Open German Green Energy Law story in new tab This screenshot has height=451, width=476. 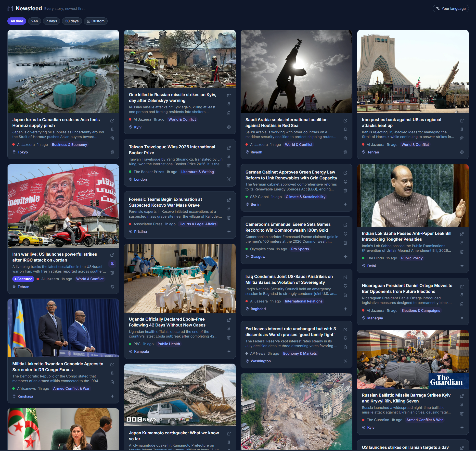[345, 173]
